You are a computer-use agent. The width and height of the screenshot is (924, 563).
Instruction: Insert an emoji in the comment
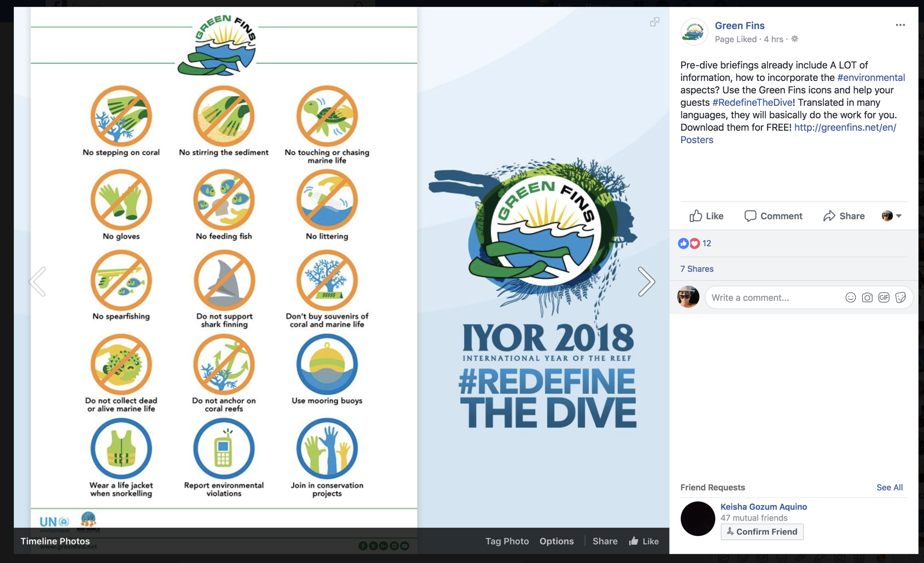[x=850, y=298]
